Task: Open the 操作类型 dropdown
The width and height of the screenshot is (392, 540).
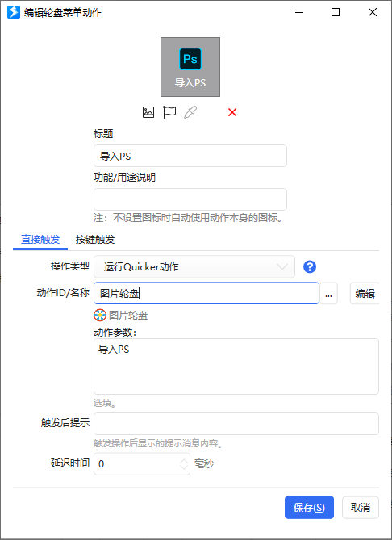Action: point(194,266)
